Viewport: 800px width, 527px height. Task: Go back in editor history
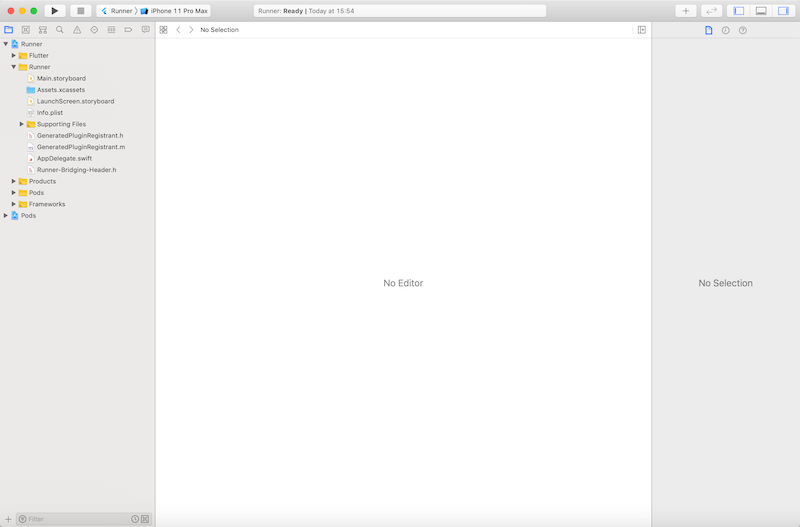click(x=178, y=30)
